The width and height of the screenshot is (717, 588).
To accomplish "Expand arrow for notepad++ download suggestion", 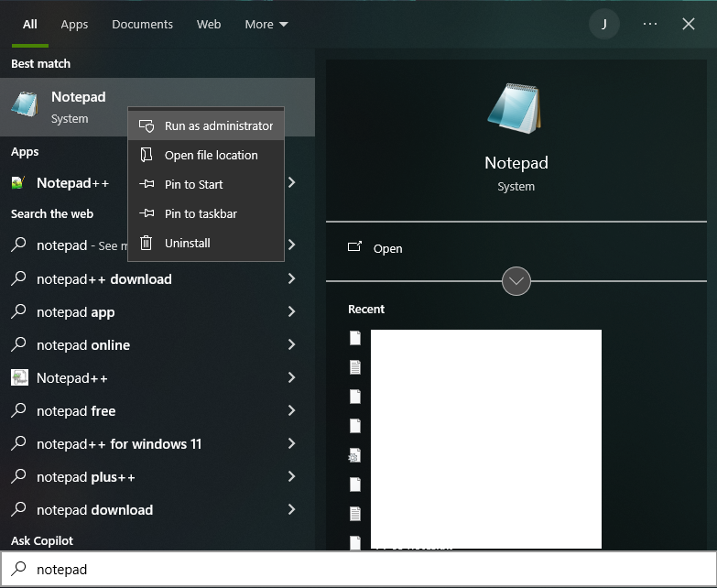I will click(292, 278).
